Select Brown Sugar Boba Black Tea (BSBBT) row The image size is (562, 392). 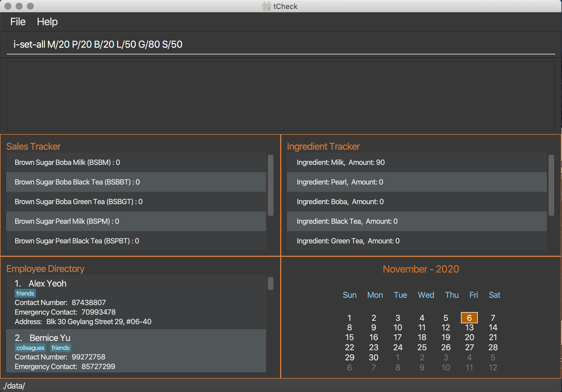pyautogui.click(x=136, y=182)
